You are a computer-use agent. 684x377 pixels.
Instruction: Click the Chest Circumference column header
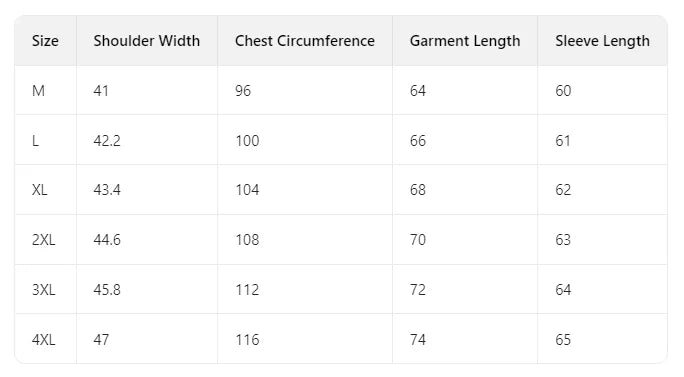pyautogui.click(x=305, y=41)
